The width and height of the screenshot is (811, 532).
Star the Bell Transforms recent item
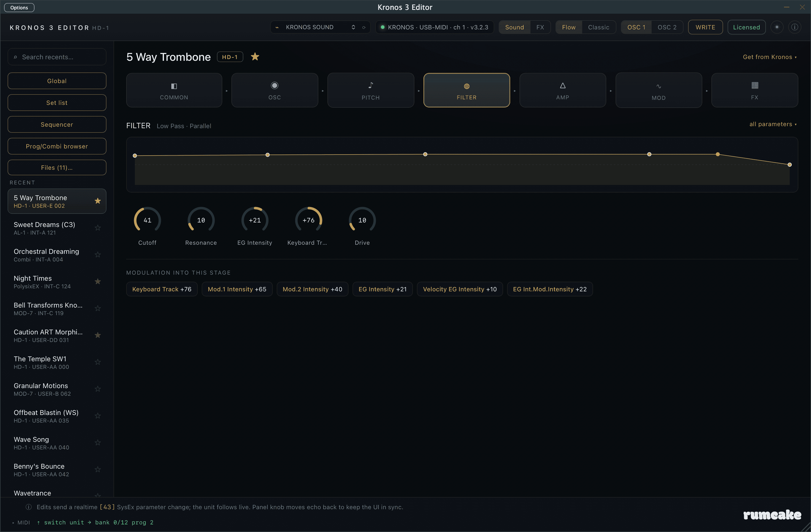tap(98, 308)
